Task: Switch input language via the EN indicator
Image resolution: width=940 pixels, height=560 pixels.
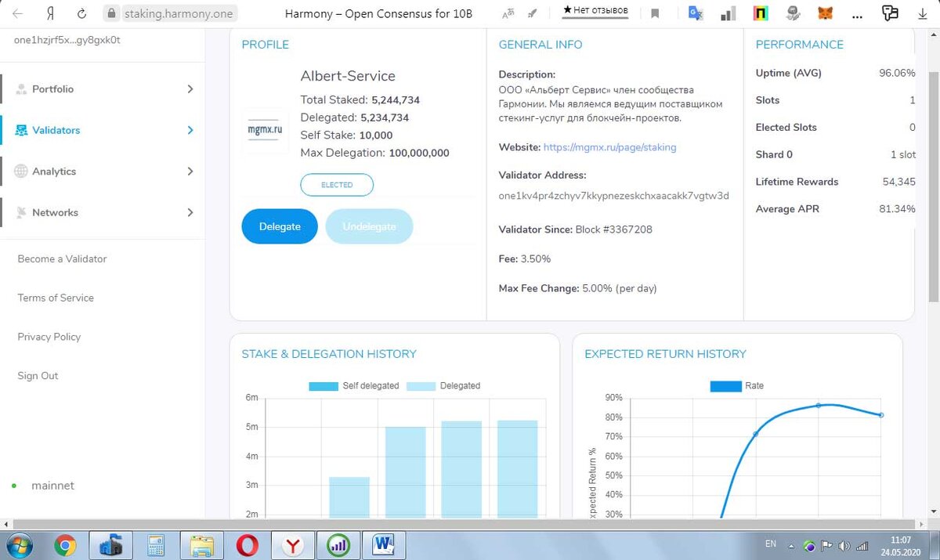Action: pyautogui.click(x=771, y=544)
